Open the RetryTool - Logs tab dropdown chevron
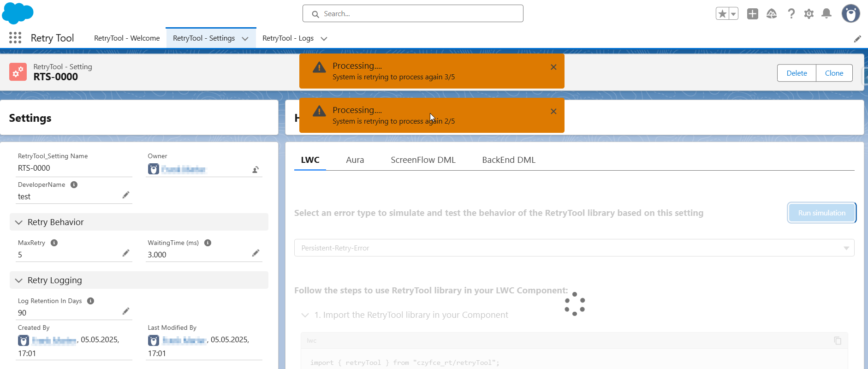 click(324, 39)
